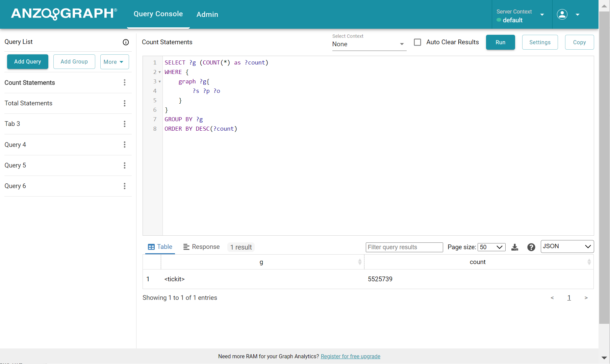Expand the Select Context dropdown
The height and width of the screenshot is (364, 610).
click(x=369, y=44)
